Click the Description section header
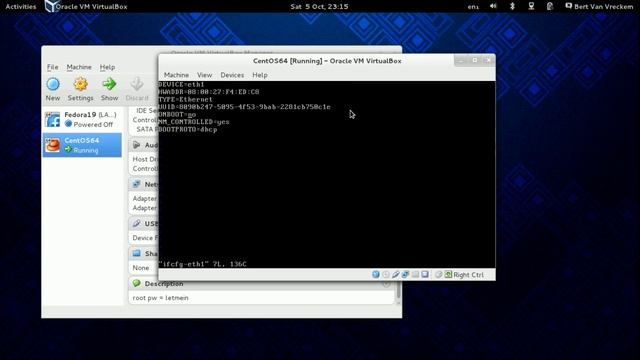 [261, 284]
